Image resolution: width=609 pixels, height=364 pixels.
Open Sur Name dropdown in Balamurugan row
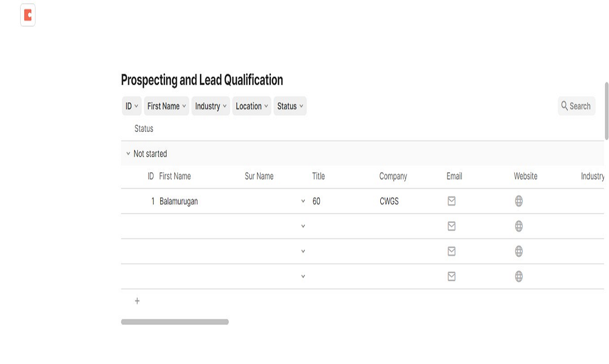coord(303,201)
